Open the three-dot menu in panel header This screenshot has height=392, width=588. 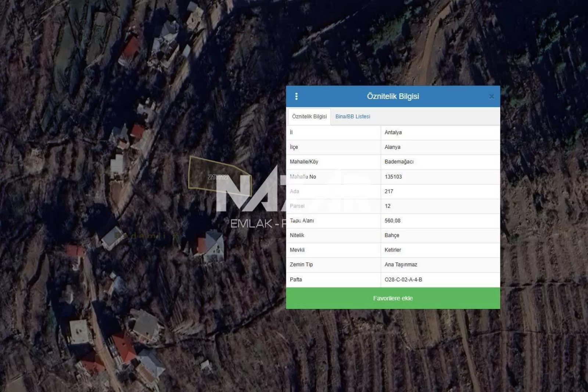point(296,96)
